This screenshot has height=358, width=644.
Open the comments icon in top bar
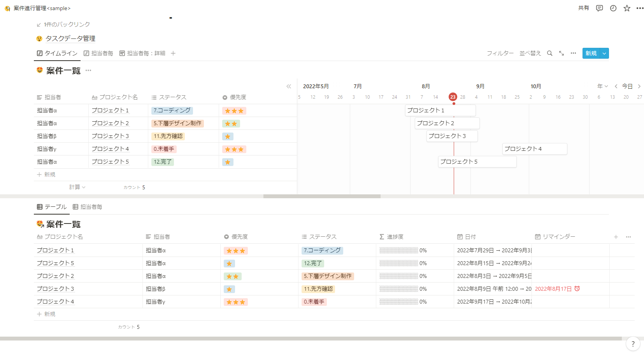coord(599,8)
